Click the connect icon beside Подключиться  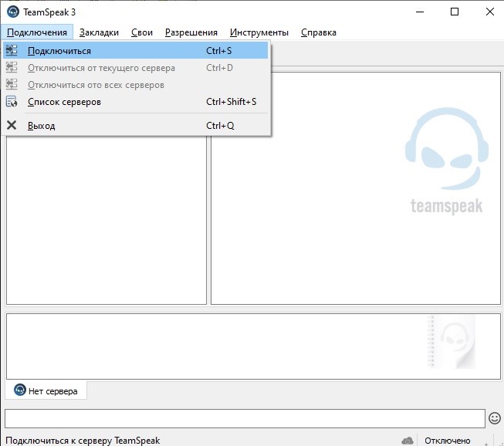(x=12, y=50)
